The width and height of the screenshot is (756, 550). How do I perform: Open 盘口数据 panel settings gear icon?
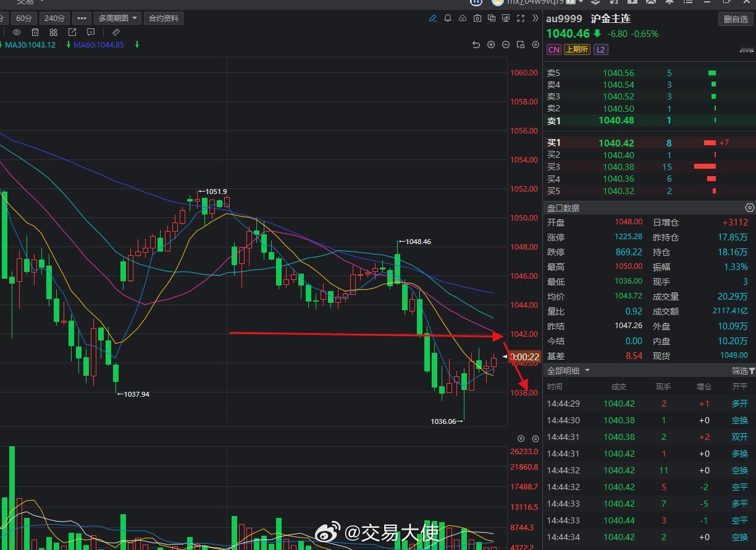[750, 208]
